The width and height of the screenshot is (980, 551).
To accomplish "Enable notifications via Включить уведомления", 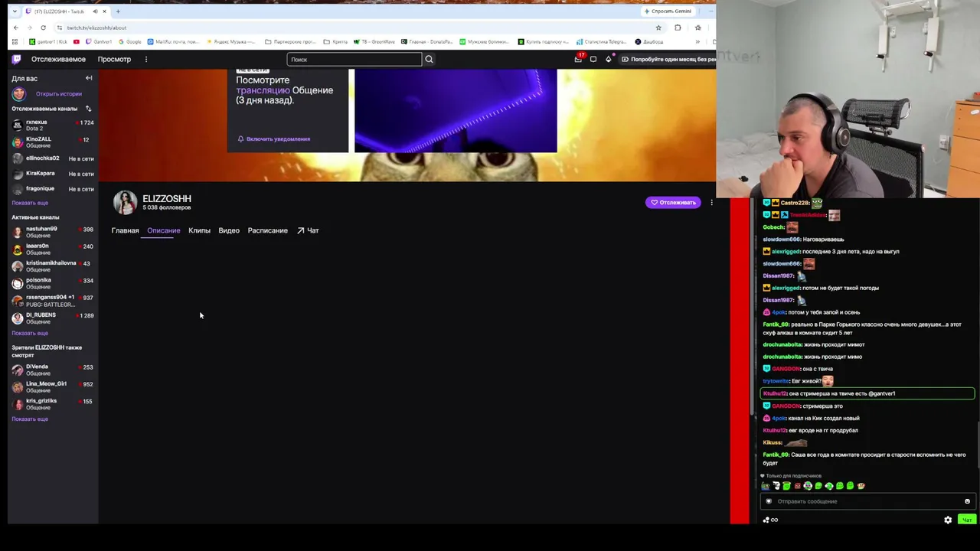I will pyautogui.click(x=273, y=139).
